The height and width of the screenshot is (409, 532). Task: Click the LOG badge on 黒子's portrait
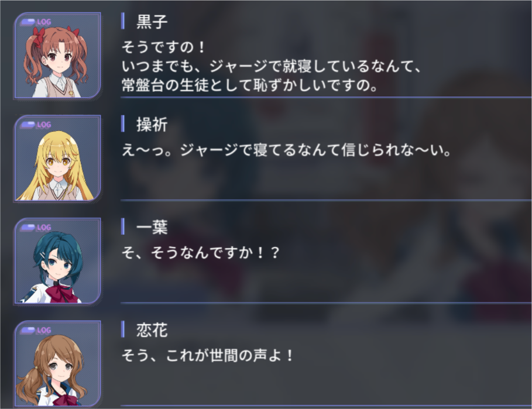coord(36,22)
